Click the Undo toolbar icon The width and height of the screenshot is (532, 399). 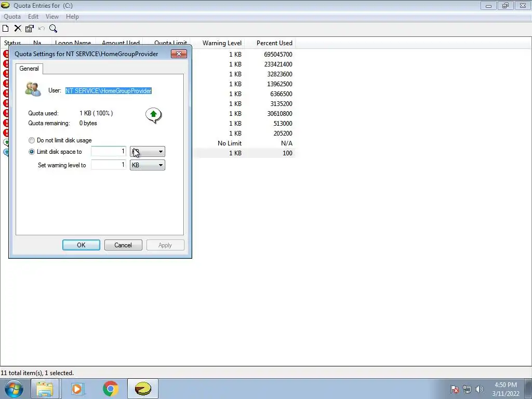click(x=42, y=29)
